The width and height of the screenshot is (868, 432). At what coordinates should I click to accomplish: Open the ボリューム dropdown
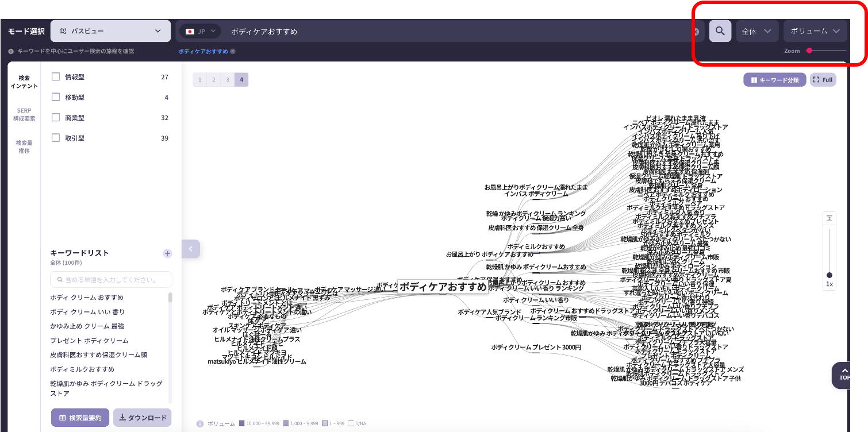(x=815, y=32)
